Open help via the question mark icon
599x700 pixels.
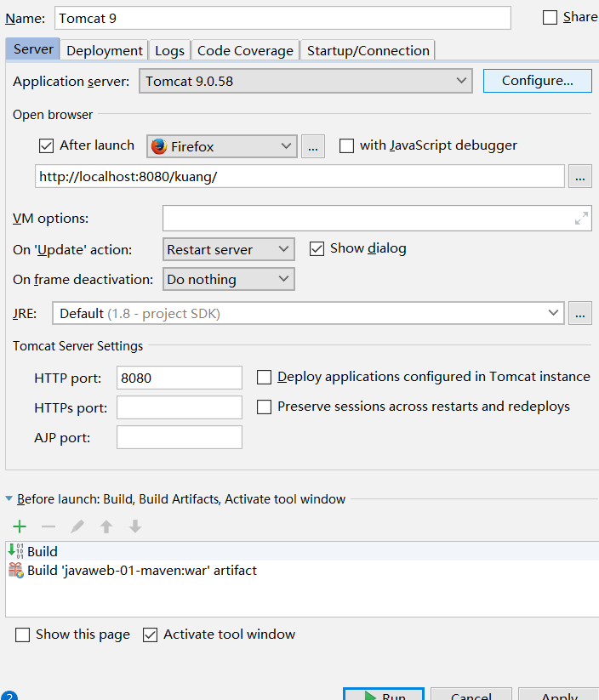pyautogui.click(x=9, y=696)
